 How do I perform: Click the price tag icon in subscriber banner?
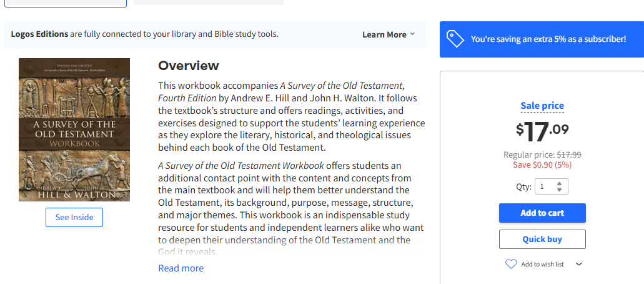tap(455, 39)
